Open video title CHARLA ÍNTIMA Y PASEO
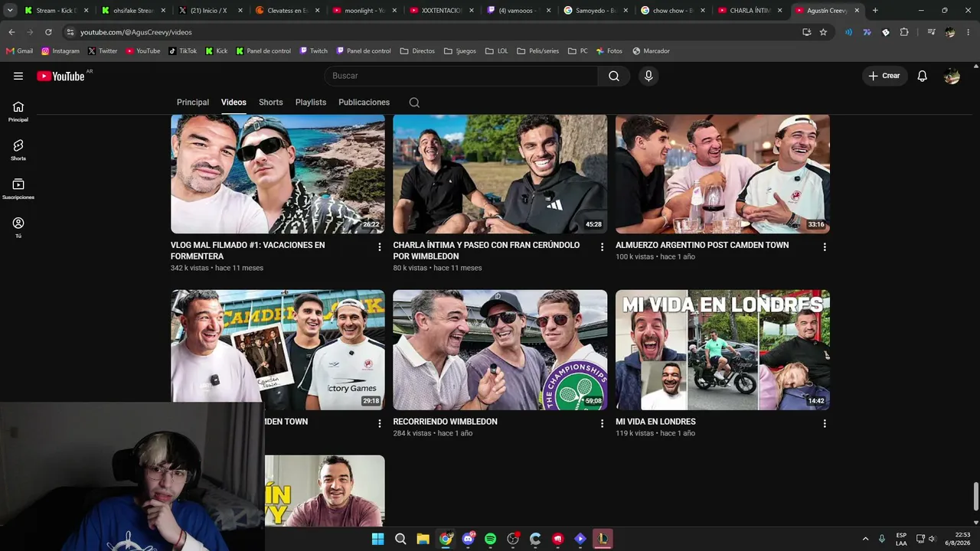The width and height of the screenshot is (980, 551). [486, 251]
